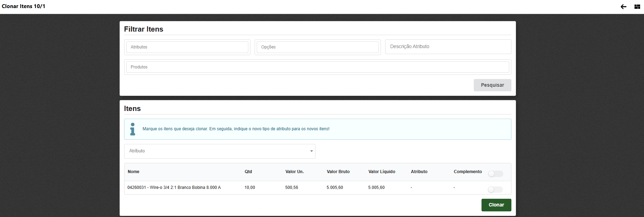Select the 04260031 Wire-o item name
Screen dimensions: 644x217
pos(174,188)
